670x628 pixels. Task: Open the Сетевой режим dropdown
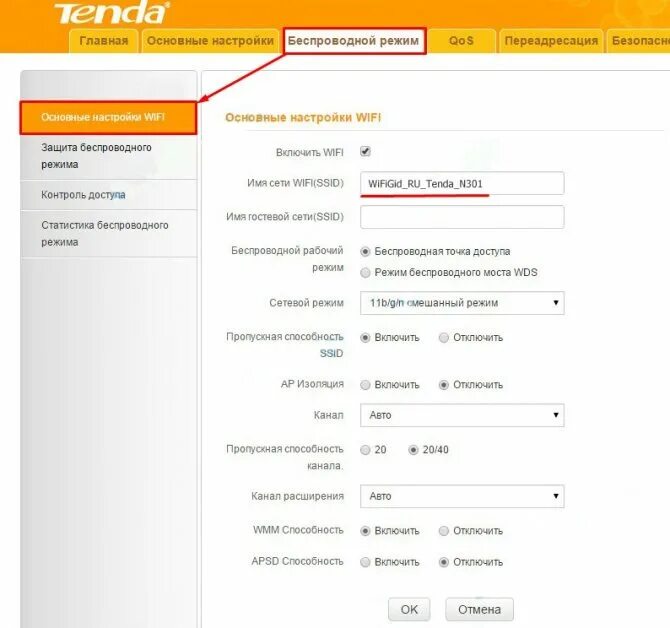(x=462, y=303)
